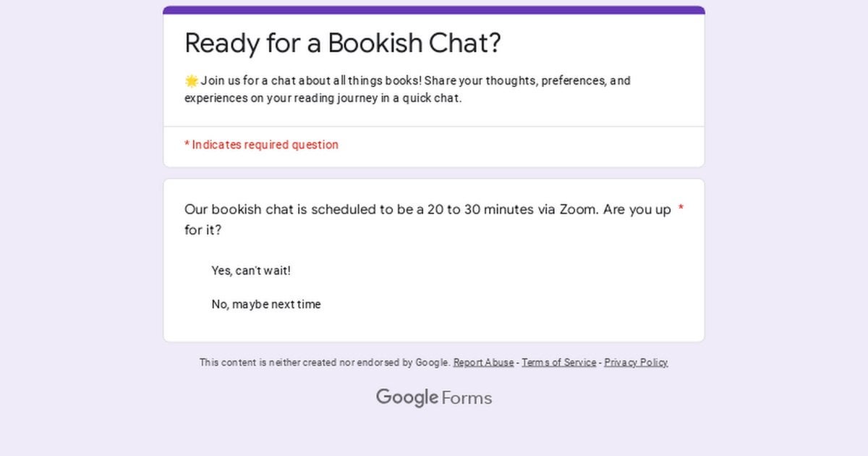
Task: Open the Terms of Service link
Action: pyautogui.click(x=559, y=363)
